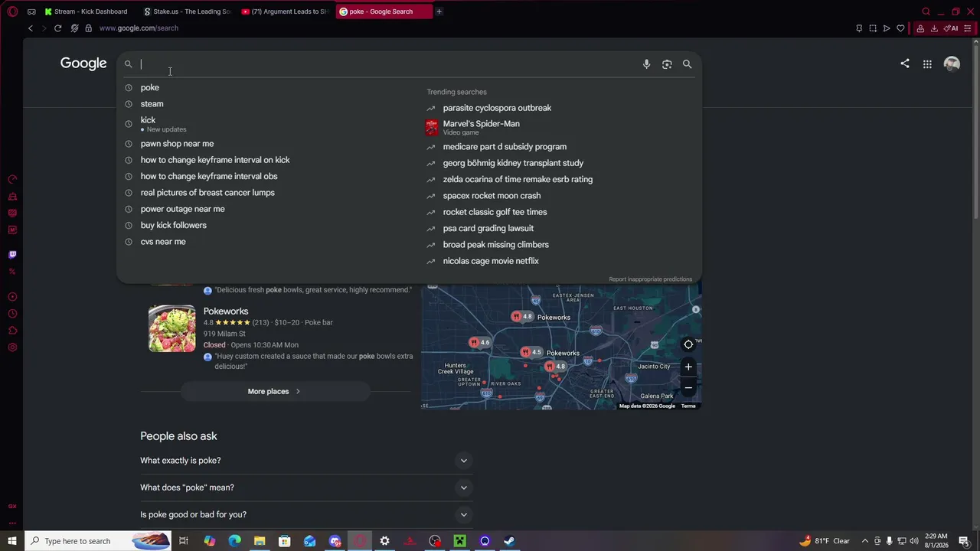
Task: Launch Steam from the taskbar
Action: 509,541
